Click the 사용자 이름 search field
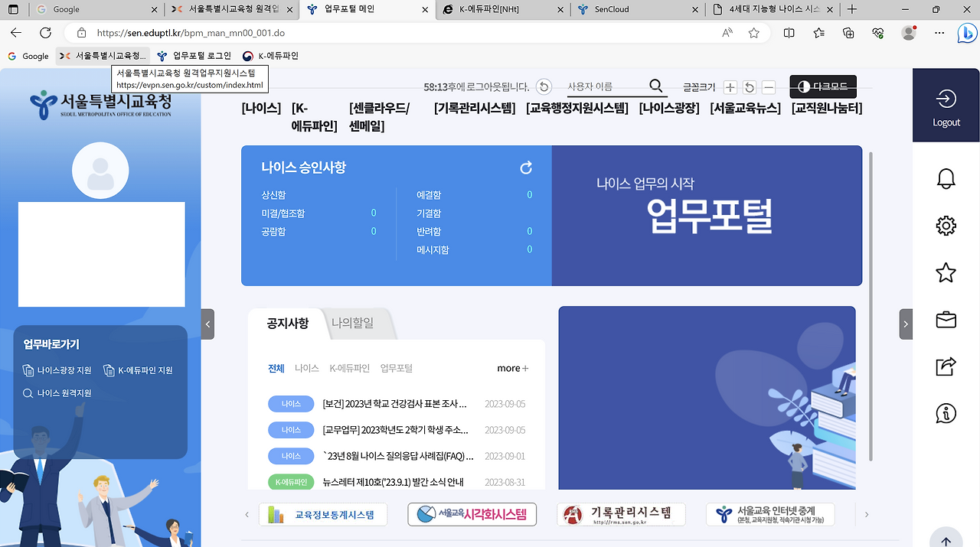 (605, 86)
